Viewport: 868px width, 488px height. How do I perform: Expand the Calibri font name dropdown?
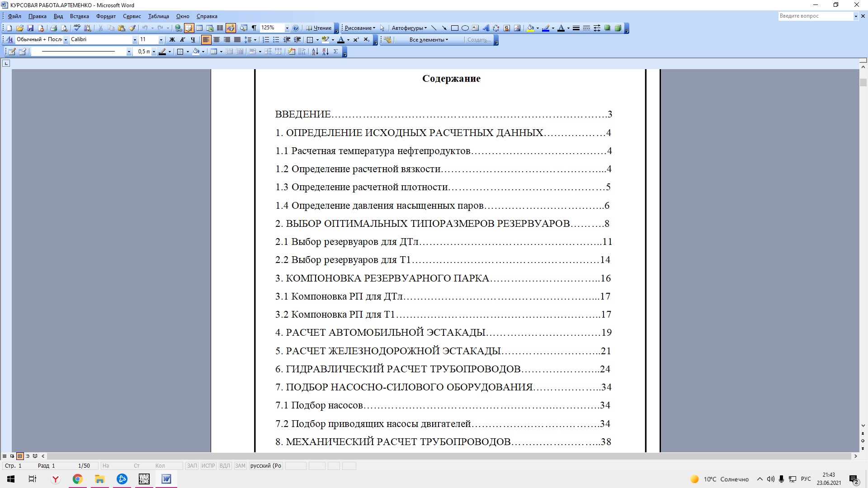pos(134,40)
